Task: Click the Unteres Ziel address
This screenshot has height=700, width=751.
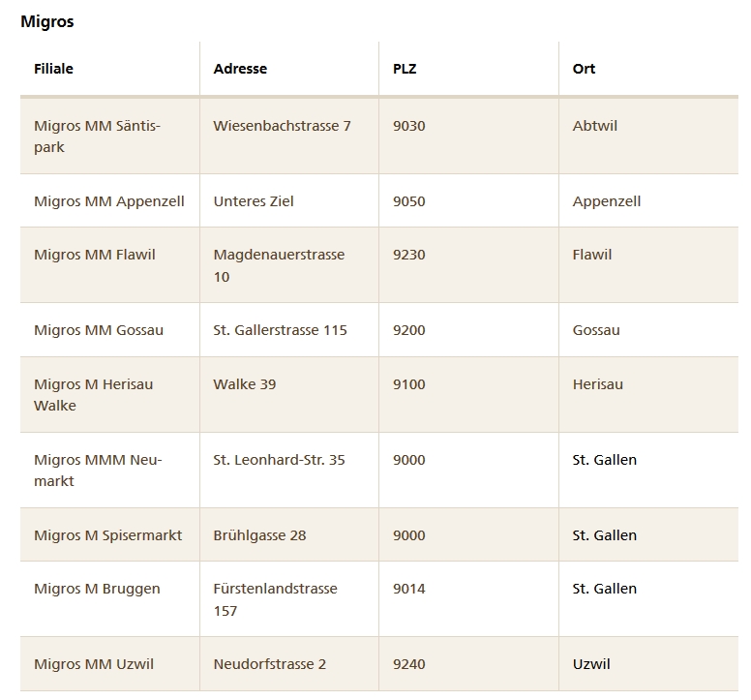Action: pos(254,201)
